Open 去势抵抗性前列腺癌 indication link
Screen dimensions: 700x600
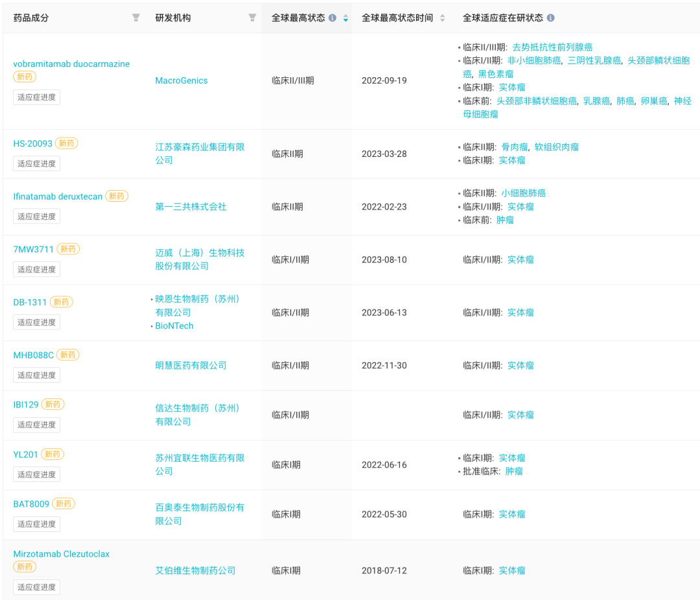click(x=552, y=47)
